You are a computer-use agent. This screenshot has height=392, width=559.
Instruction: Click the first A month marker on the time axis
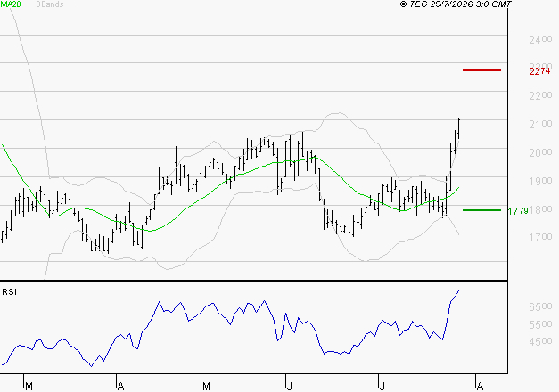(x=120, y=387)
